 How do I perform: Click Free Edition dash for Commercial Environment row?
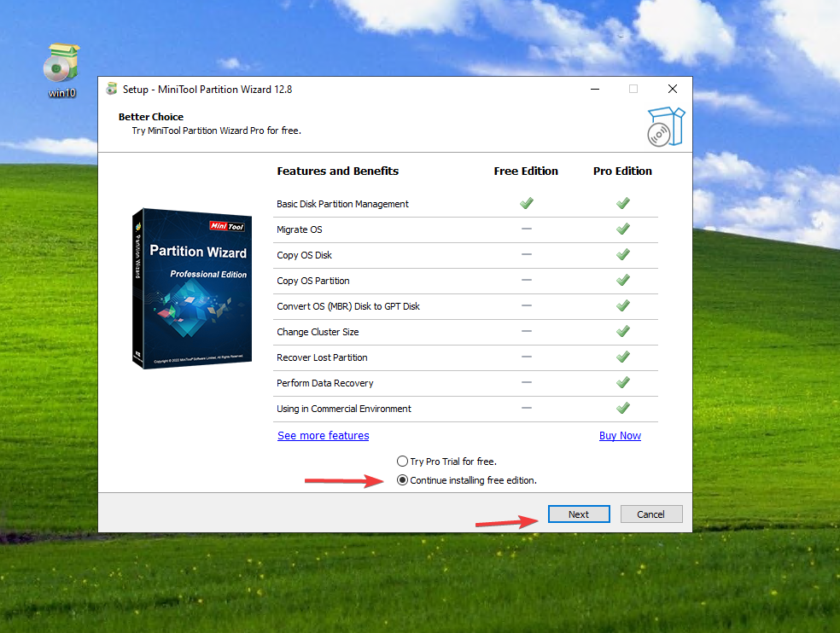[x=527, y=408]
